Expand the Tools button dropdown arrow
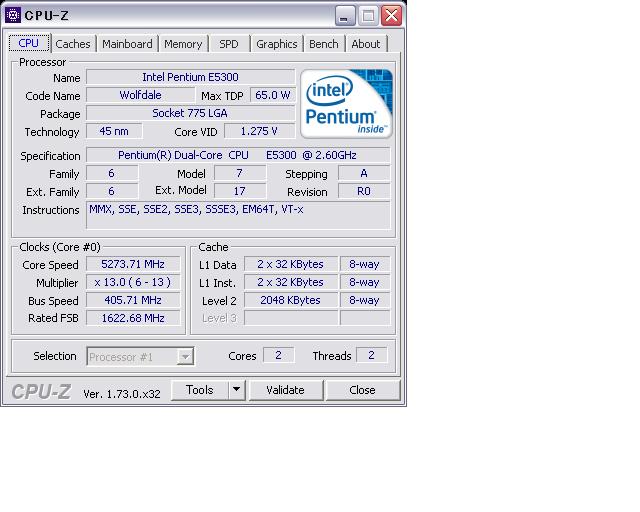 236,390
